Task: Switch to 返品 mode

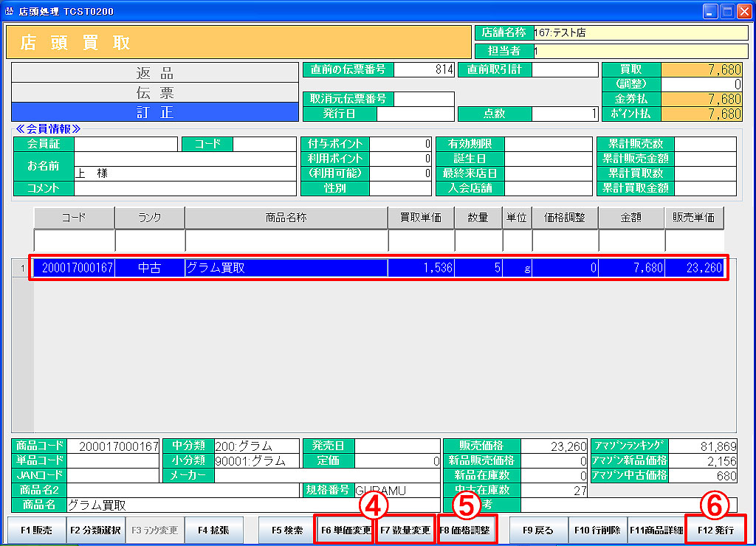Action: click(154, 73)
